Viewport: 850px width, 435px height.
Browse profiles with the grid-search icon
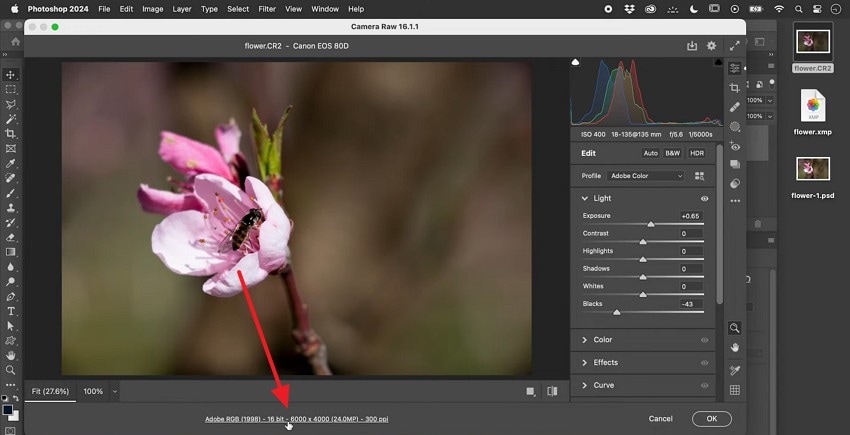699,176
